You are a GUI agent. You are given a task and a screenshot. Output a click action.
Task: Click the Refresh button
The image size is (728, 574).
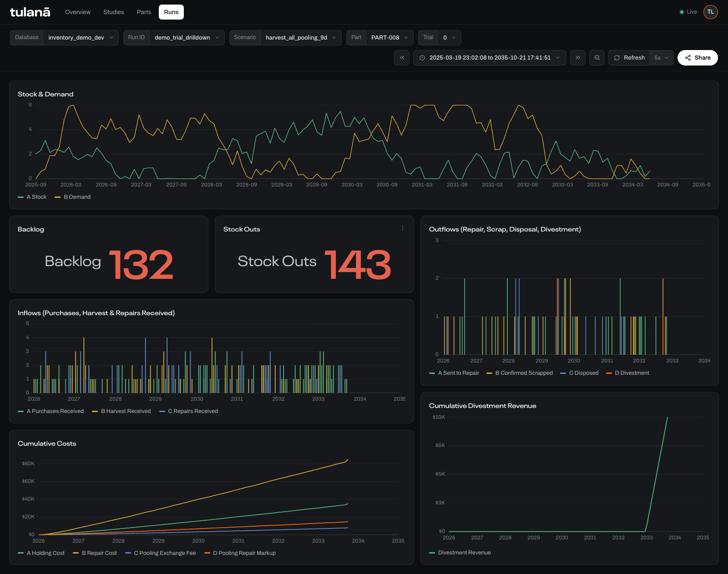(x=629, y=58)
